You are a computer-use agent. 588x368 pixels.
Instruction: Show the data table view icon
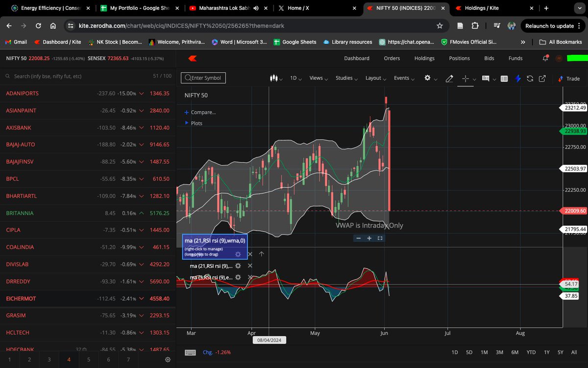coord(504,79)
